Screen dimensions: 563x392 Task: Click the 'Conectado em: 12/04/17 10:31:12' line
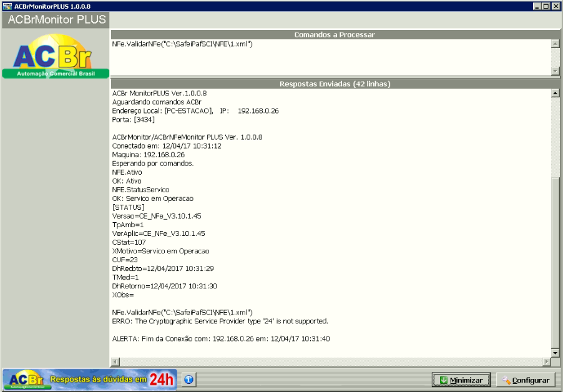(167, 146)
